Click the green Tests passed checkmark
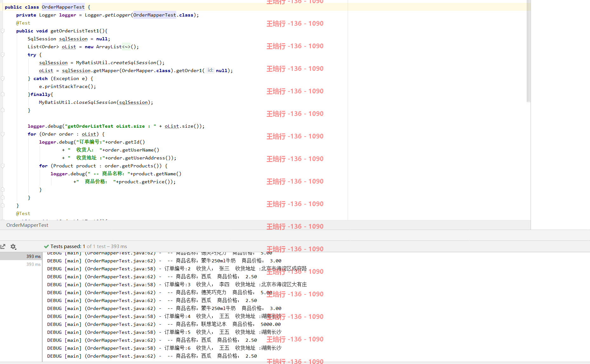 pyautogui.click(x=46, y=246)
